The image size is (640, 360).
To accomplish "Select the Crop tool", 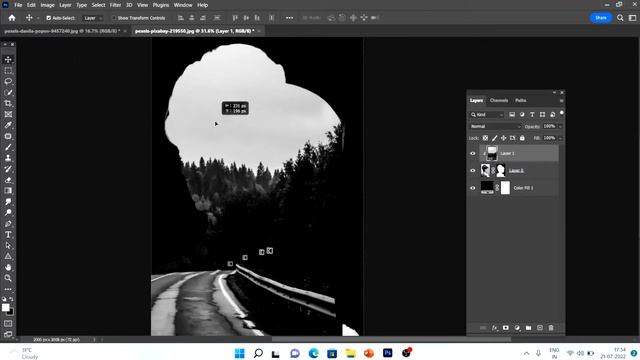I will (x=8, y=103).
